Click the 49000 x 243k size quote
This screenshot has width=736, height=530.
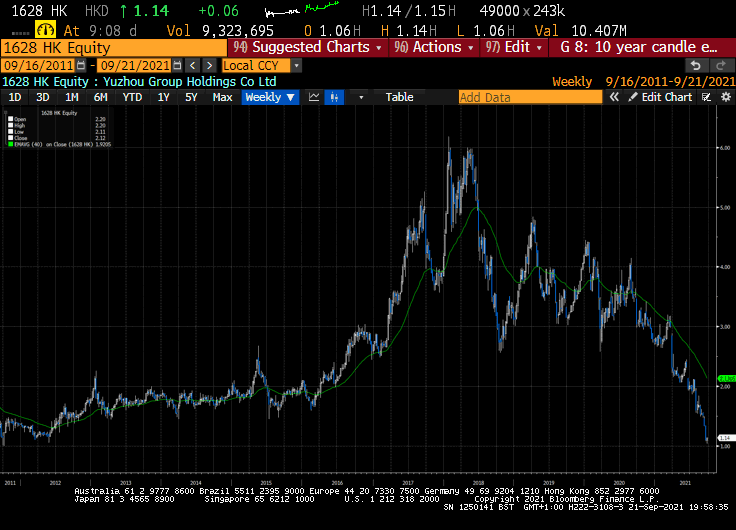pos(522,11)
